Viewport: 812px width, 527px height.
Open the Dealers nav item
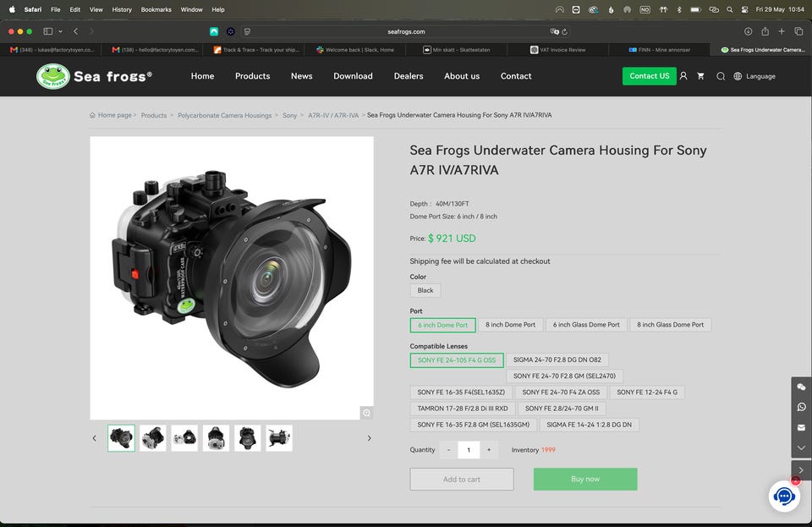[x=409, y=76]
